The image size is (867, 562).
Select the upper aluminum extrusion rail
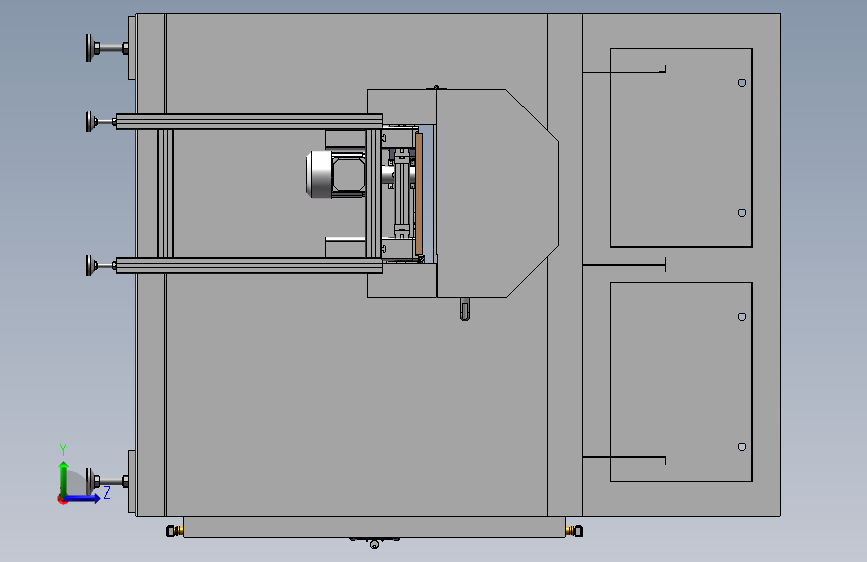(249, 122)
